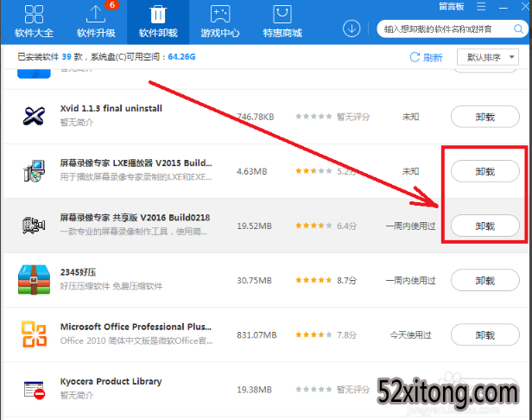
Task: Open the 软件大全 software library tab
Action: coord(34,22)
